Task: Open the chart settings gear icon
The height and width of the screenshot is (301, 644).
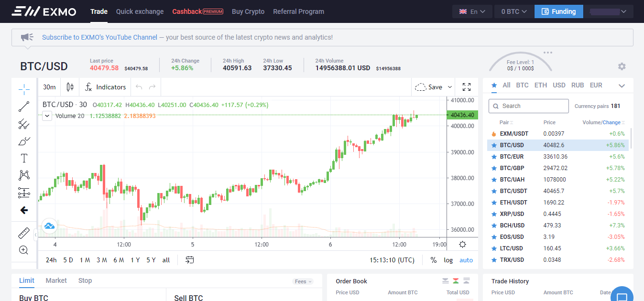Action: coord(462,245)
